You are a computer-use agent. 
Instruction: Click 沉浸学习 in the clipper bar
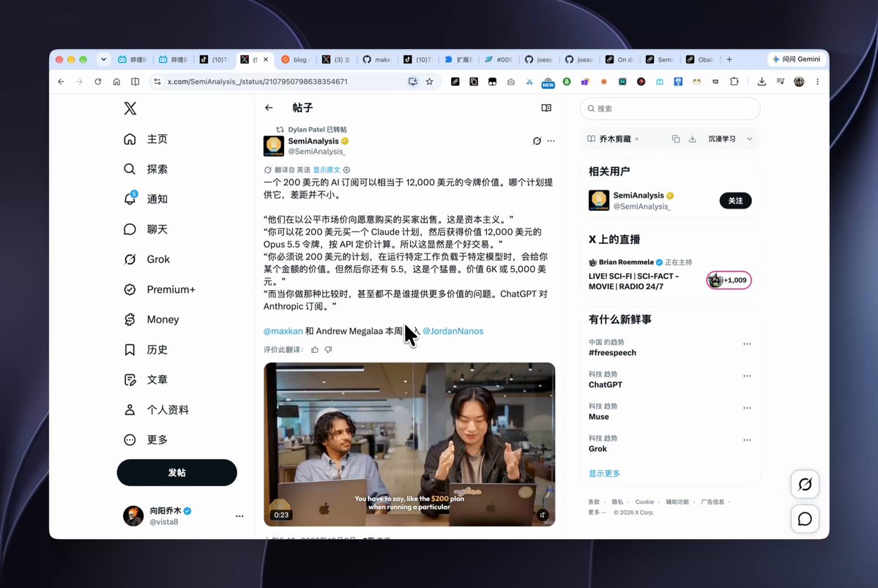tap(722, 139)
